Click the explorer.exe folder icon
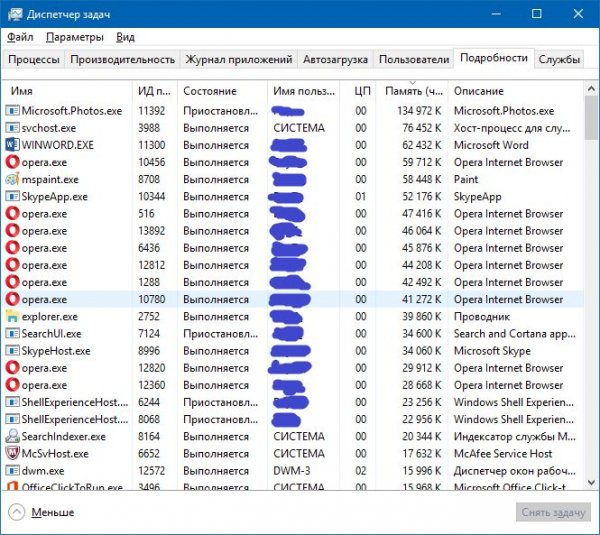The width and height of the screenshot is (600, 535). click(12, 316)
